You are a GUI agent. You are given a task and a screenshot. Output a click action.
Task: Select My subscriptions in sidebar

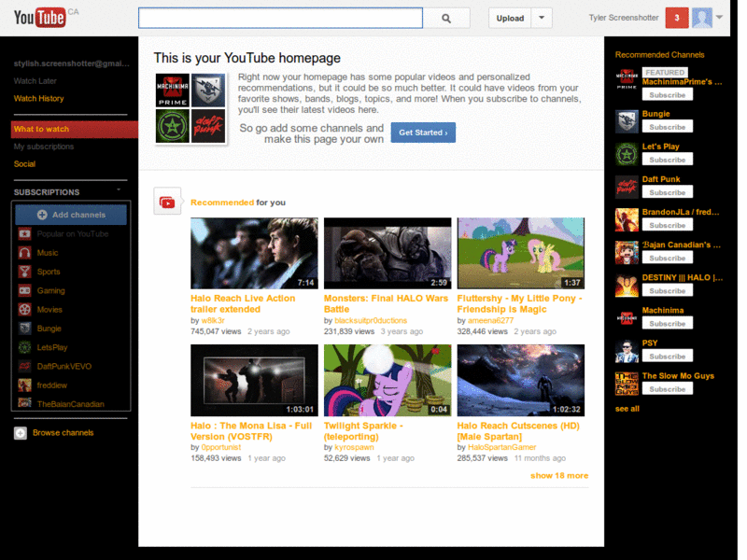[x=44, y=147]
